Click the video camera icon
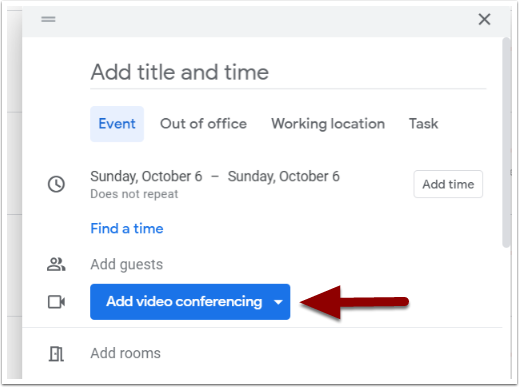 point(56,302)
